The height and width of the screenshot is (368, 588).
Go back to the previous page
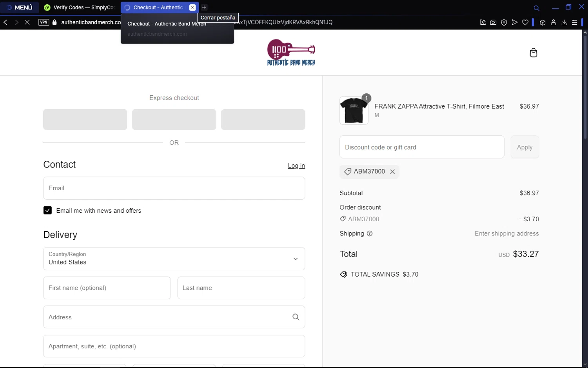click(5, 22)
